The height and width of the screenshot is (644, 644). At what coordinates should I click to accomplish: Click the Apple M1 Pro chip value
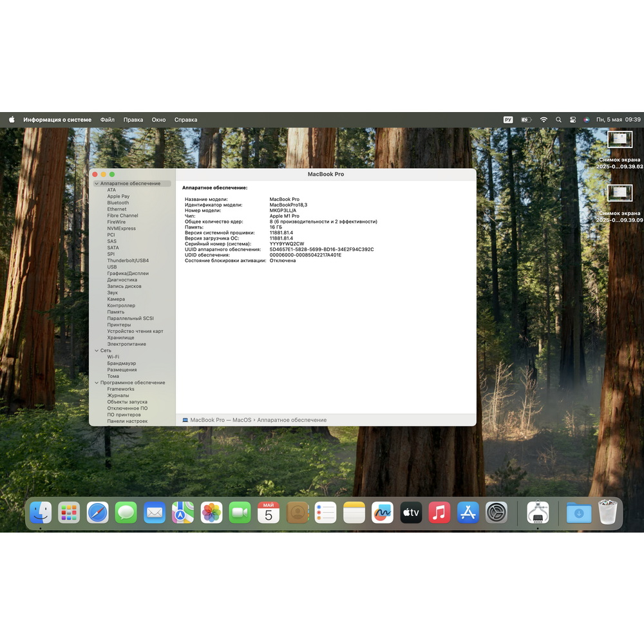[284, 216]
